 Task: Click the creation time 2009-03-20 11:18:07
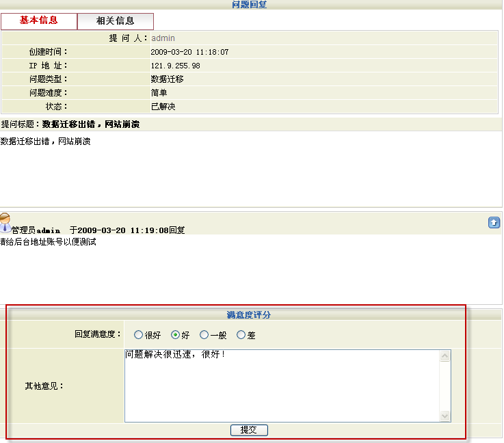tap(189, 52)
